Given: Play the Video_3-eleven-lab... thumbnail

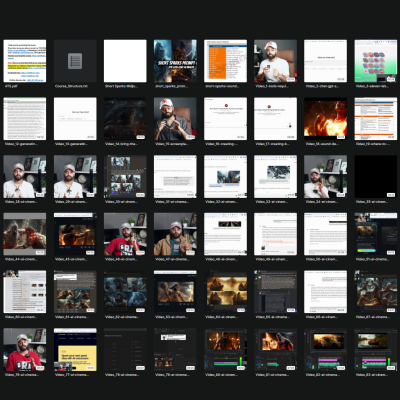Looking at the screenshot, I should 376,61.
